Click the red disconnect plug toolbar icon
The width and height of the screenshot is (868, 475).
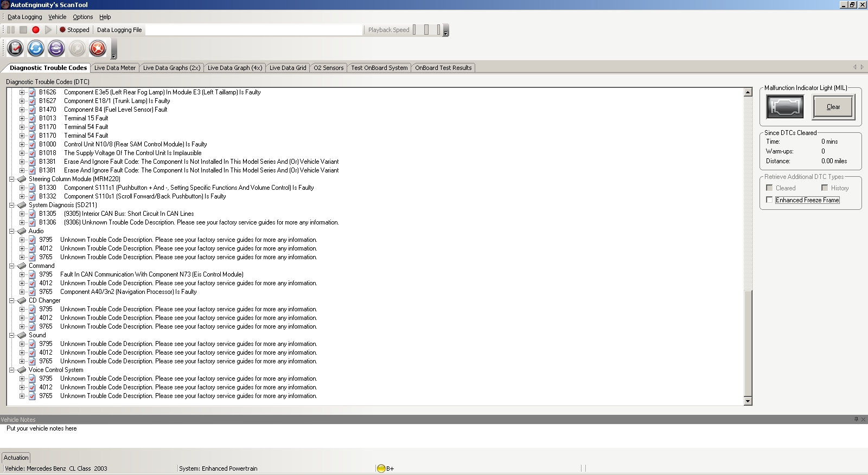(x=98, y=49)
